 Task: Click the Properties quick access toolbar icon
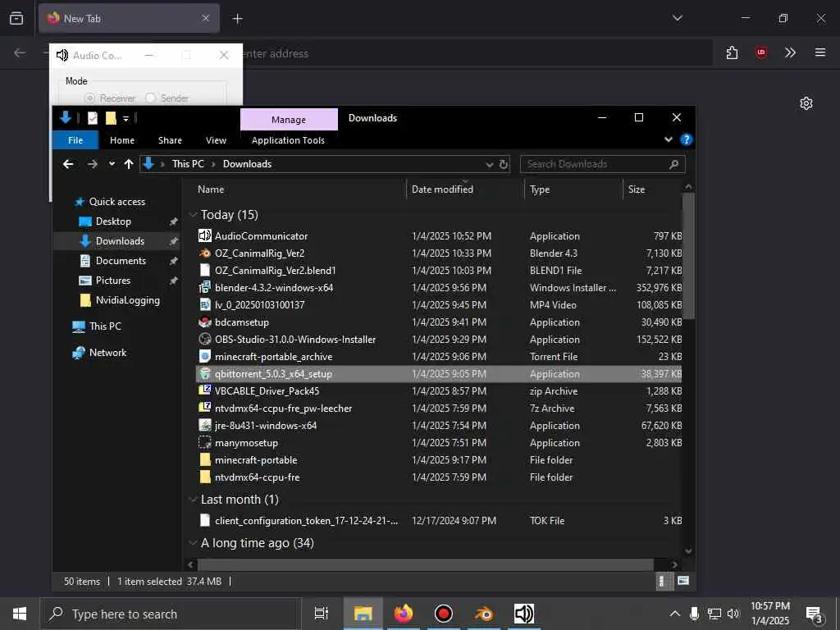coord(93,118)
